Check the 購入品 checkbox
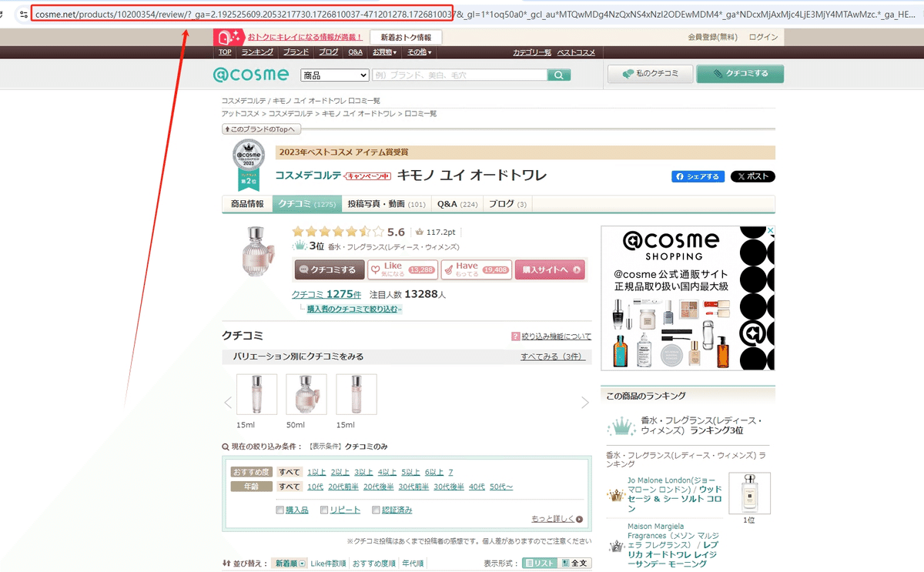924x572 pixels. pos(280,510)
